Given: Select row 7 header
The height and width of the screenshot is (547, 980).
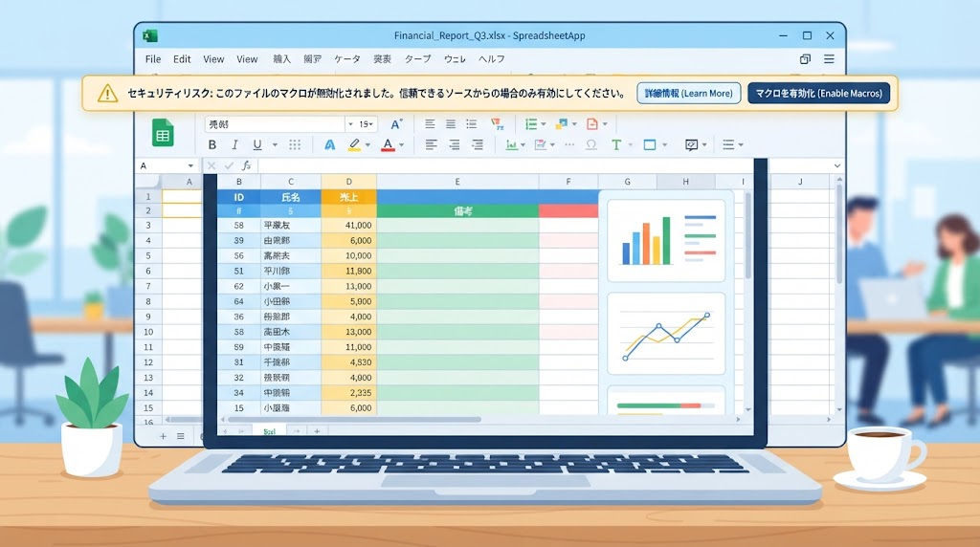Looking at the screenshot, I should point(148,286).
